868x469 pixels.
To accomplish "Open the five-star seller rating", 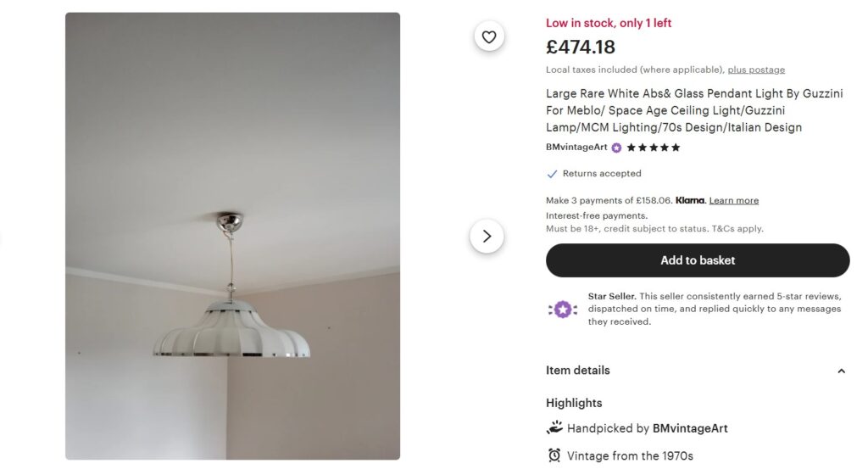I will click(653, 148).
